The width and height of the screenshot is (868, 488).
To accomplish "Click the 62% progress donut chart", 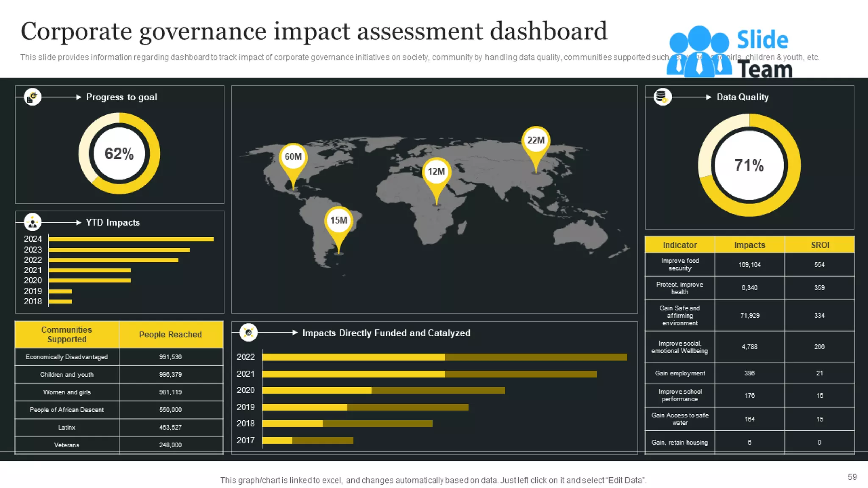I will click(119, 153).
